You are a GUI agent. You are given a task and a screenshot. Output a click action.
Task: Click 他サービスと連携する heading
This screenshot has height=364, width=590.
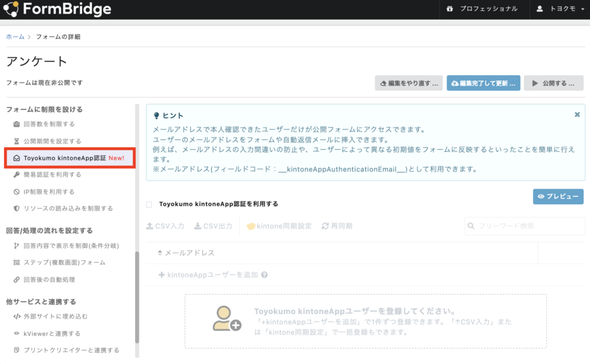pyautogui.click(x=41, y=302)
